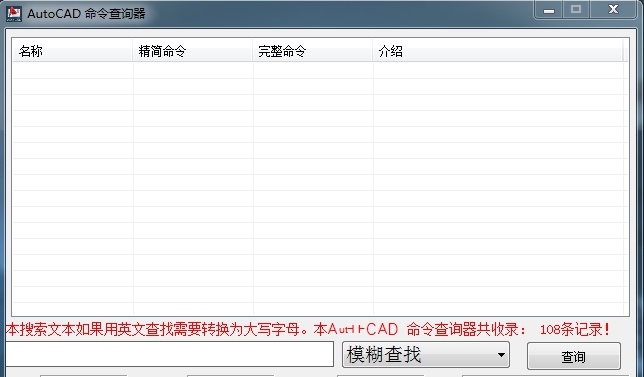This screenshot has width=644, height=377.
Task: Sort by the 精简命令 column header
Action: [192, 51]
